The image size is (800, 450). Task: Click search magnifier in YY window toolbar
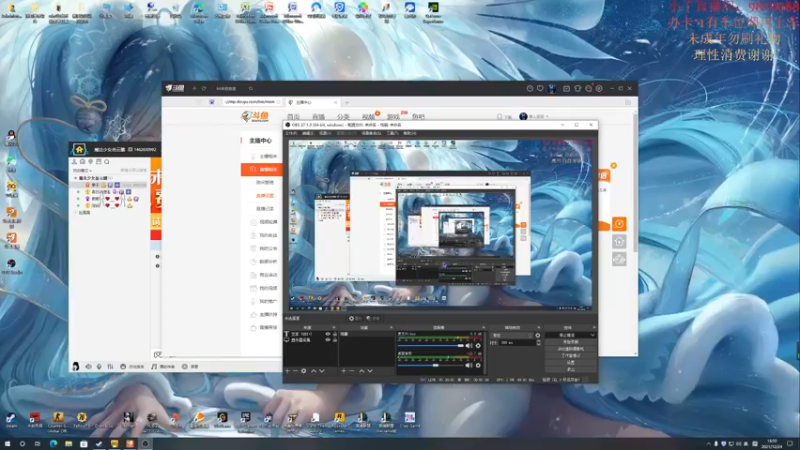(107, 162)
